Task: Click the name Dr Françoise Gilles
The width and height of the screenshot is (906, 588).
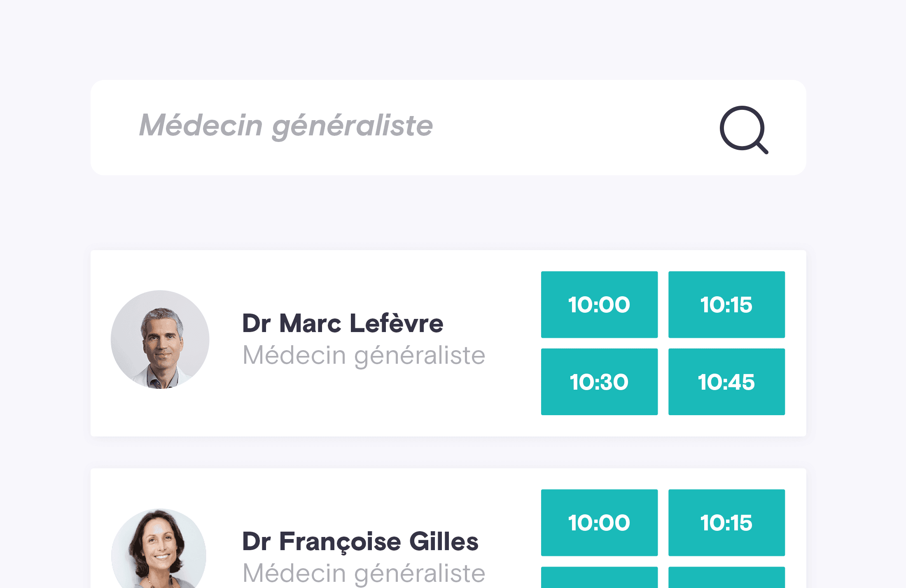Action: pos(360,542)
